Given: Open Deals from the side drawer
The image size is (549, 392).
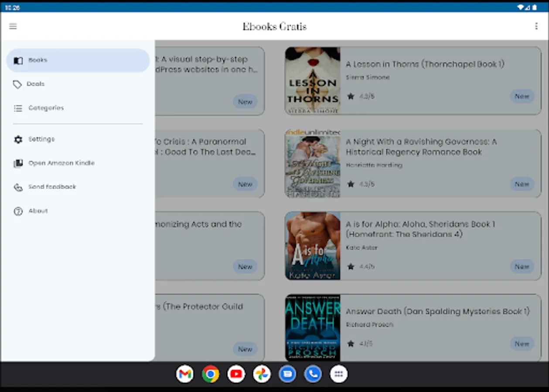Looking at the screenshot, I should point(35,84).
